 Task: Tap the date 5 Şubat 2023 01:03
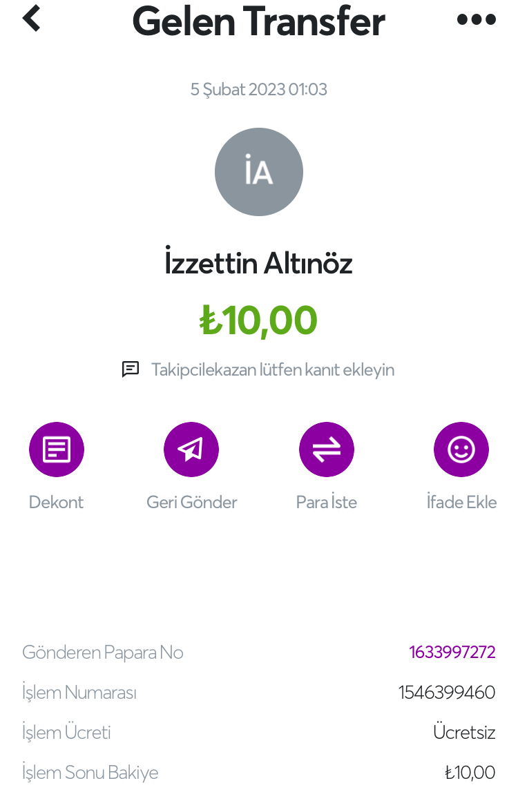point(259,89)
